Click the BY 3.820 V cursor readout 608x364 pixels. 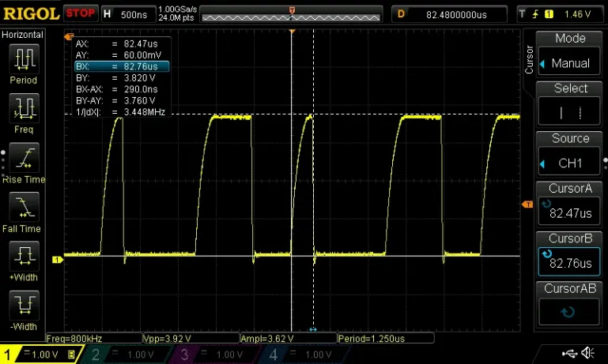pos(122,78)
